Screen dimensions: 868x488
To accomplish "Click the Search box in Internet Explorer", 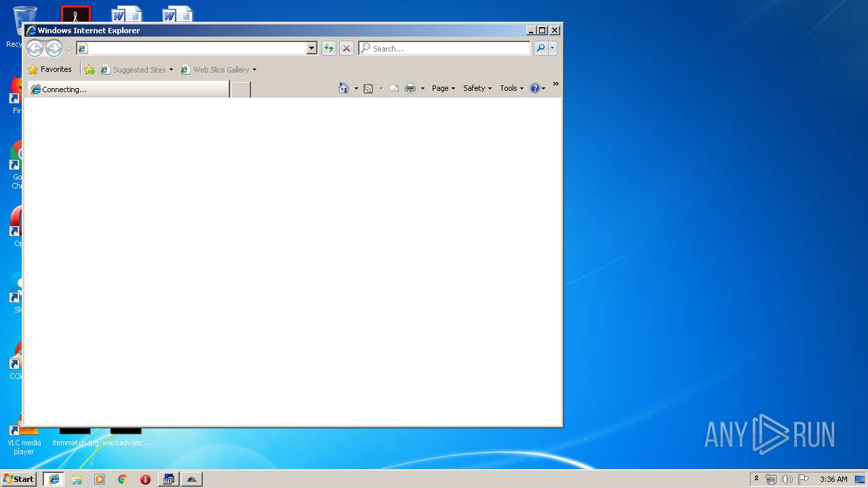I will (x=445, y=48).
